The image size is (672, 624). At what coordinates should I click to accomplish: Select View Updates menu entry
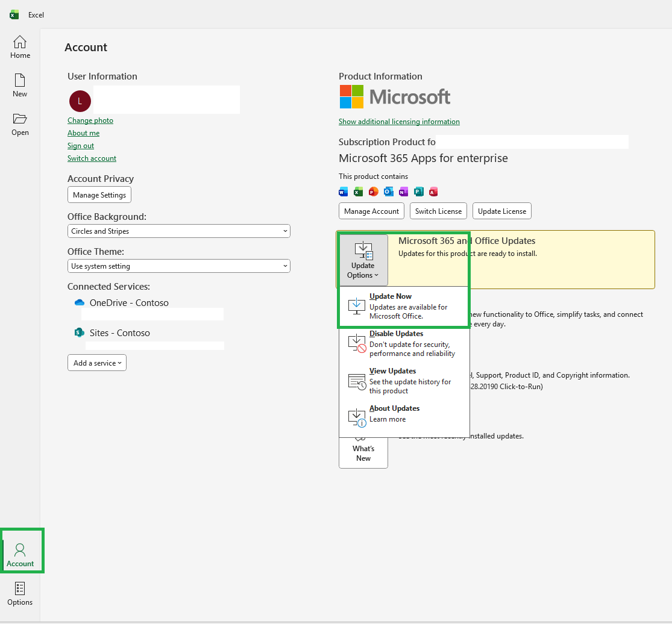point(404,381)
